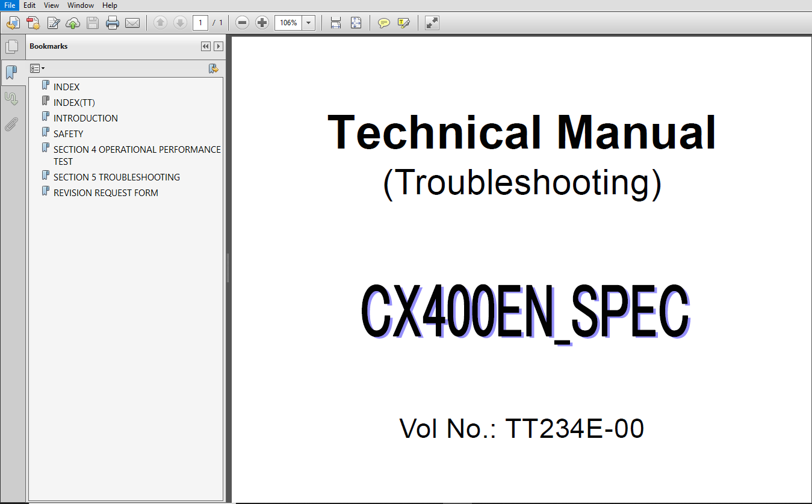Image resolution: width=812 pixels, height=504 pixels.
Task: Click the Edit/Sign document toolbar icon
Action: 53,23
